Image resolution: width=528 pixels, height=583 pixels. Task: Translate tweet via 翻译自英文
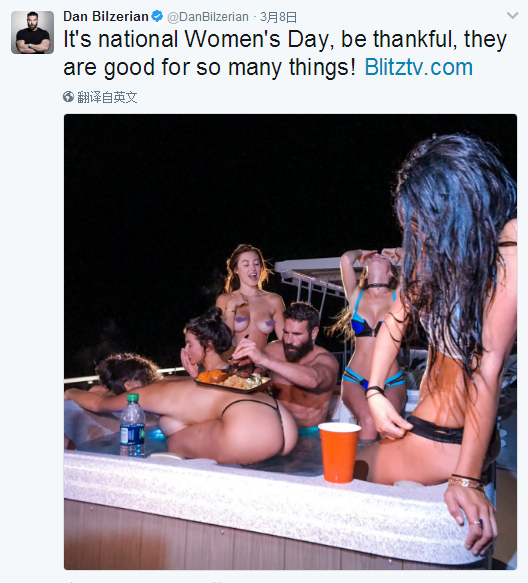[x=107, y=97]
